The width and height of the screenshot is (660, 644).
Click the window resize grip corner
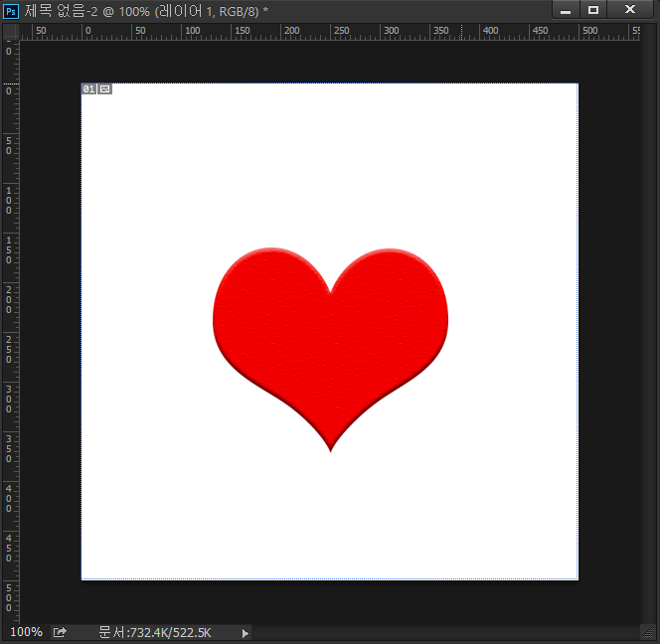click(648, 632)
